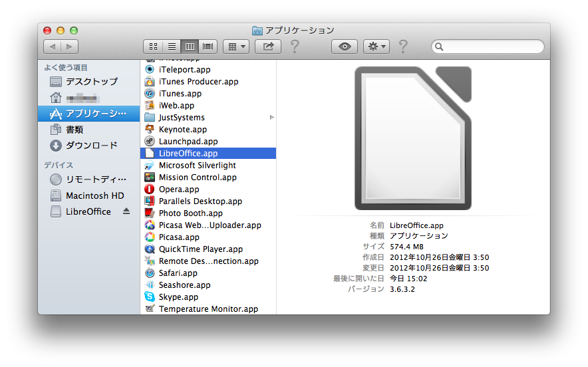
Task: Select リモートディスク under devices
Action: (x=89, y=180)
